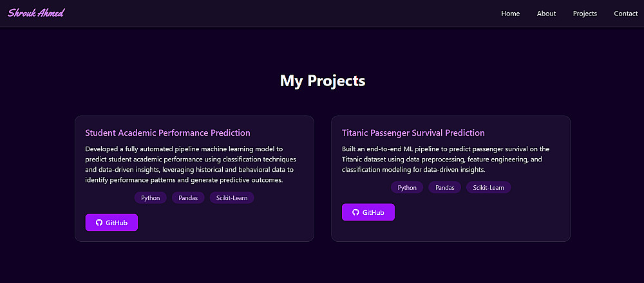Click the Scikit-Learn tag in the Titanic project card
Image resolution: width=644 pixels, height=283 pixels.
click(x=489, y=188)
